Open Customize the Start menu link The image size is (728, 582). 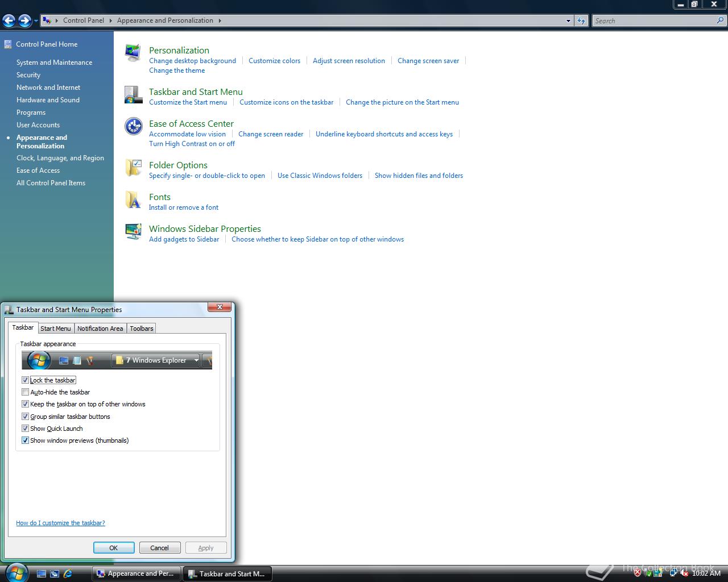[188, 102]
